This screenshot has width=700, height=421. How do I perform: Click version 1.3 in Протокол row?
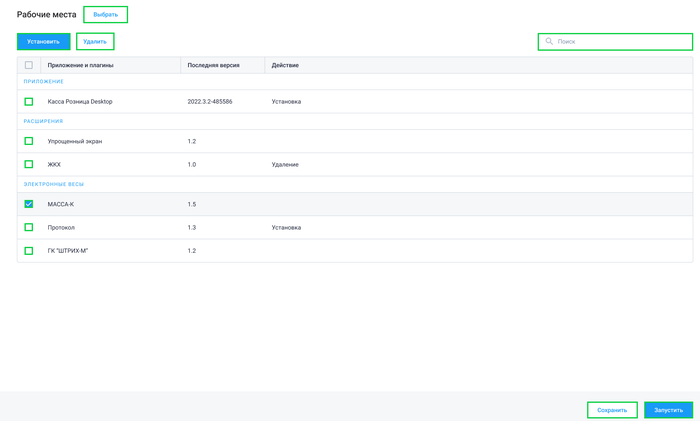(192, 228)
